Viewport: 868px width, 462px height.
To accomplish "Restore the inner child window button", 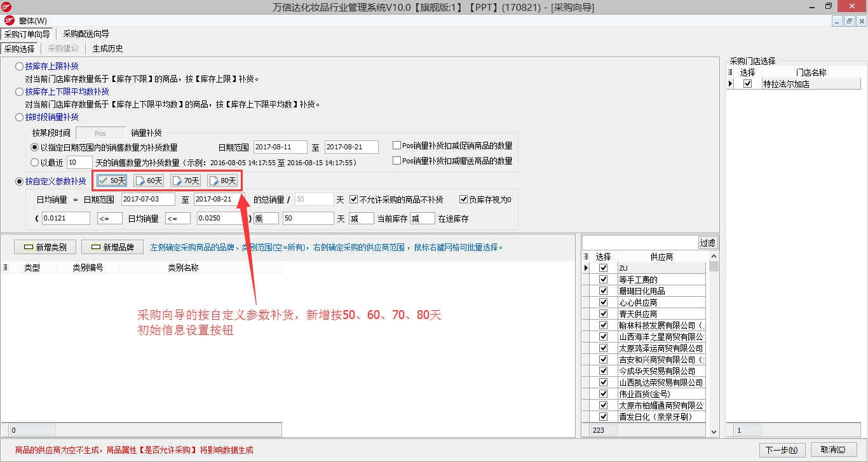I will pyautogui.click(x=849, y=21).
